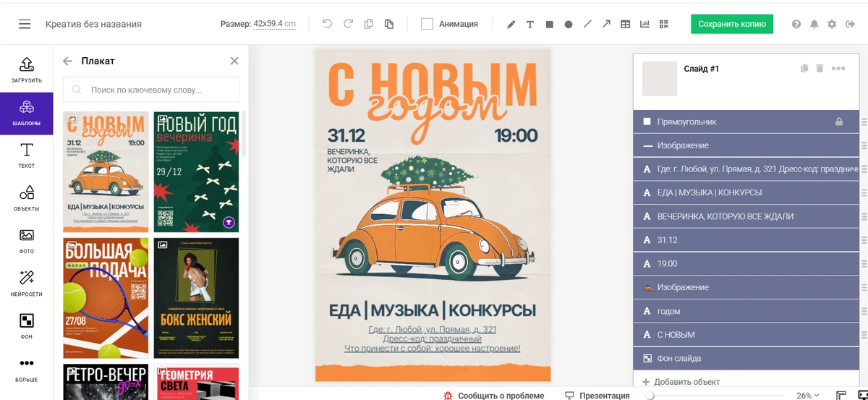The height and width of the screenshot is (400, 868).
Task: Open slide options three-dot menu
Action: point(838,69)
